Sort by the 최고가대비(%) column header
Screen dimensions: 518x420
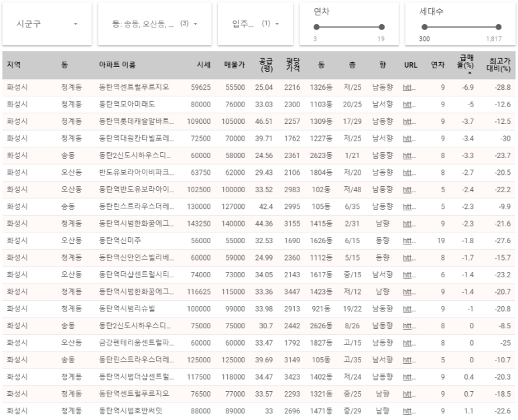point(499,65)
